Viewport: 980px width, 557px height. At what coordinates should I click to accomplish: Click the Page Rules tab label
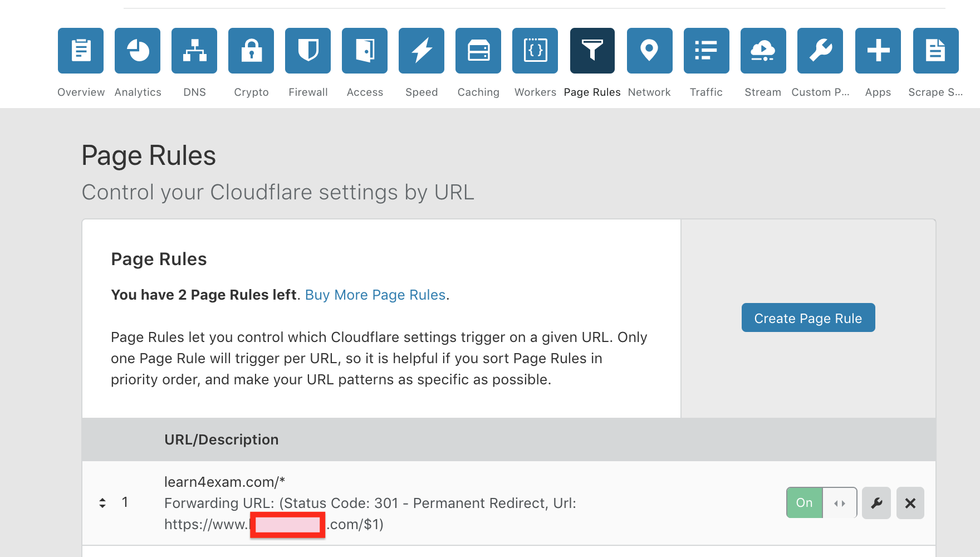point(592,92)
